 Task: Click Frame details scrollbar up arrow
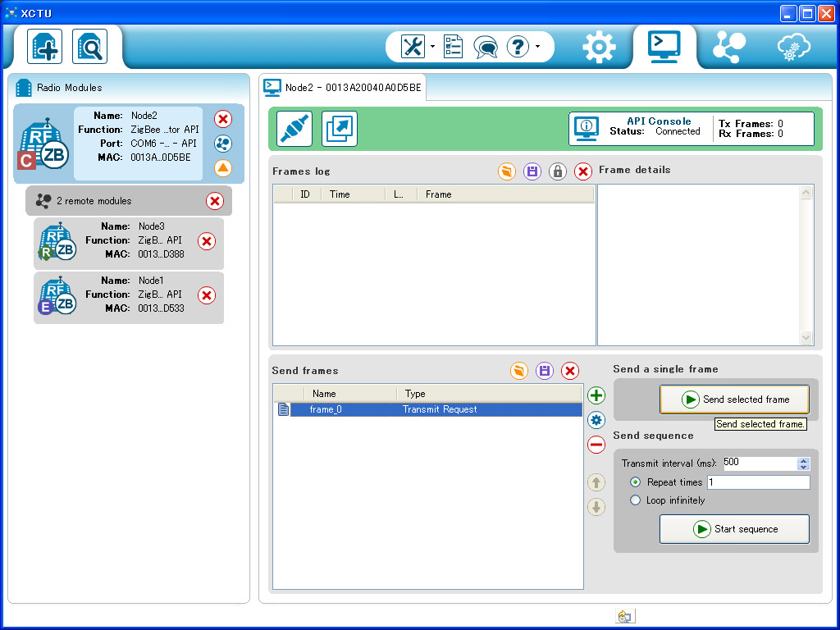pyautogui.click(x=806, y=192)
